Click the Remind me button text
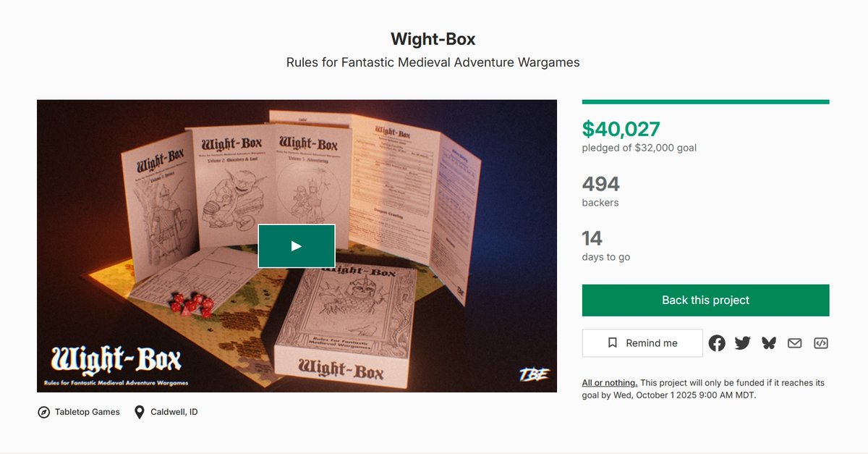The width and height of the screenshot is (868, 454). point(652,343)
